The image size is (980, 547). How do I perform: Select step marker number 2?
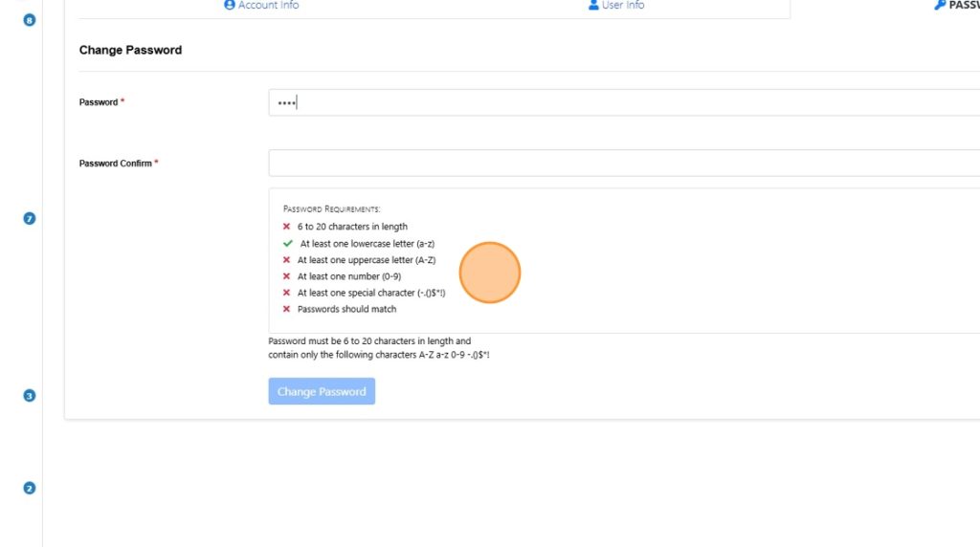[x=29, y=489]
